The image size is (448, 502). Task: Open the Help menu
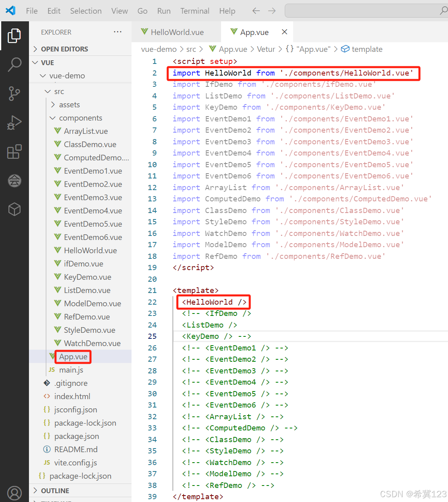[227, 11]
